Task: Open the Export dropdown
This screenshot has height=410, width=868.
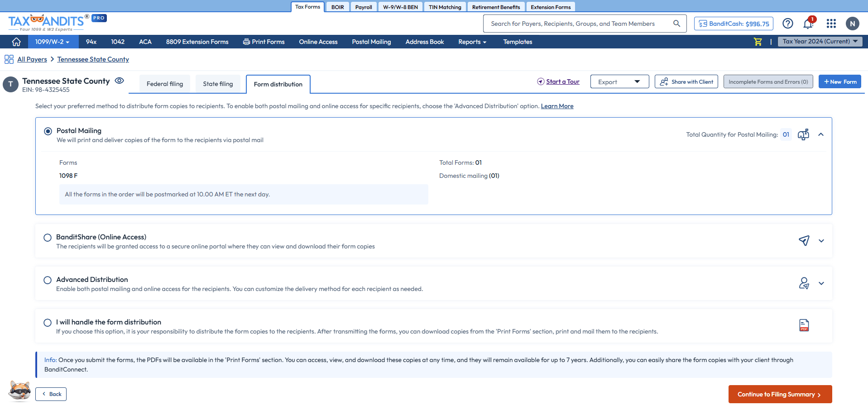Action: coord(619,82)
